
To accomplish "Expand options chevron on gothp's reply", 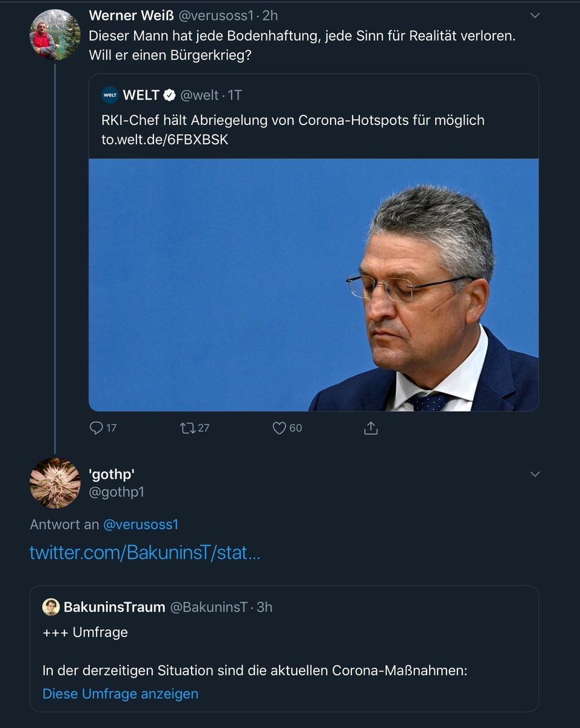I will point(534,474).
